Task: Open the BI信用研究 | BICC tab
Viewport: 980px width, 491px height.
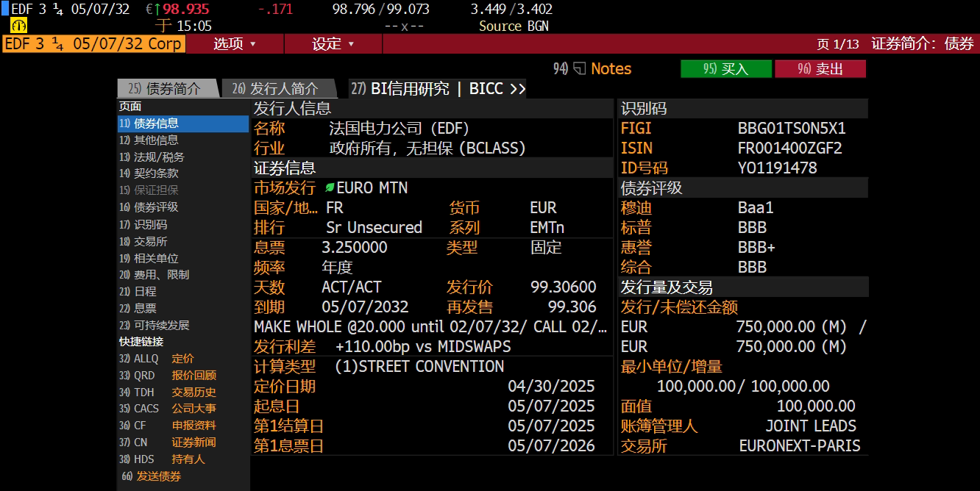Action: [x=438, y=88]
